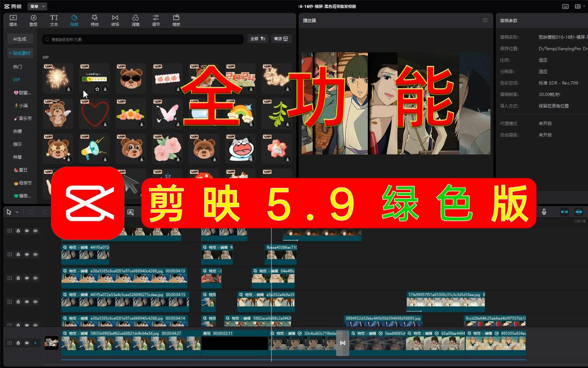Download the fireworks sticker
588x368 pixels.
tap(68, 89)
